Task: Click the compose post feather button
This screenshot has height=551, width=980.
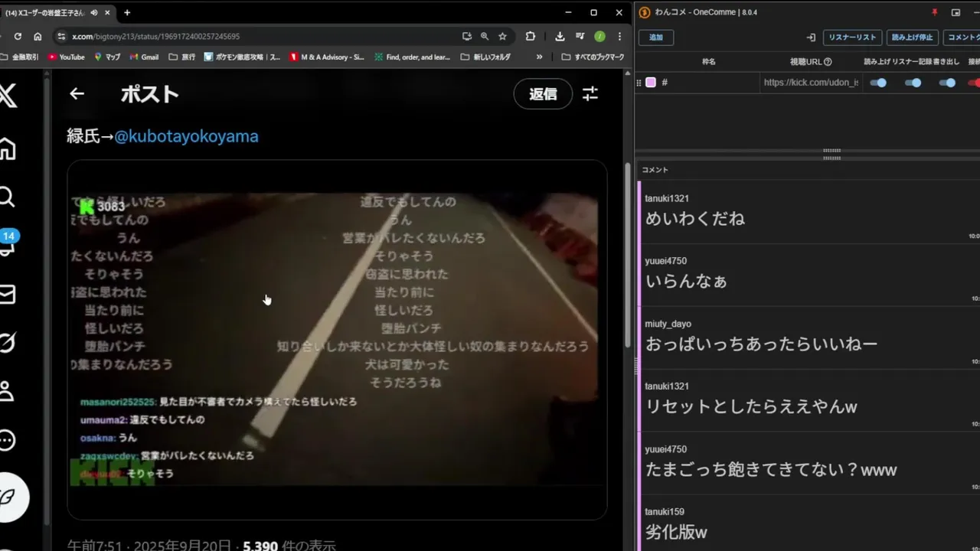Action: (12, 497)
